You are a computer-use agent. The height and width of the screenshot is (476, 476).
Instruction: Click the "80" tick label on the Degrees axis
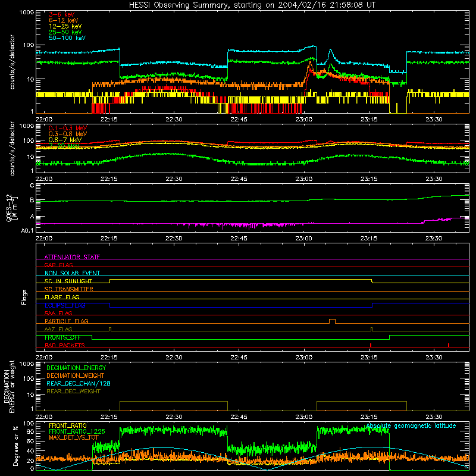click(30, 431)
